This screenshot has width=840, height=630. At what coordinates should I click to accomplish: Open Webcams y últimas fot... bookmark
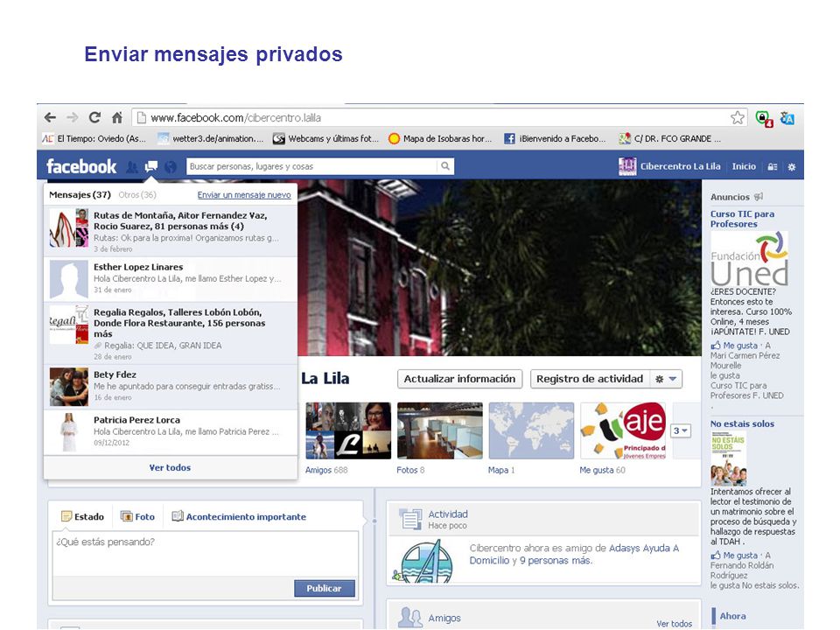point(325,139)
